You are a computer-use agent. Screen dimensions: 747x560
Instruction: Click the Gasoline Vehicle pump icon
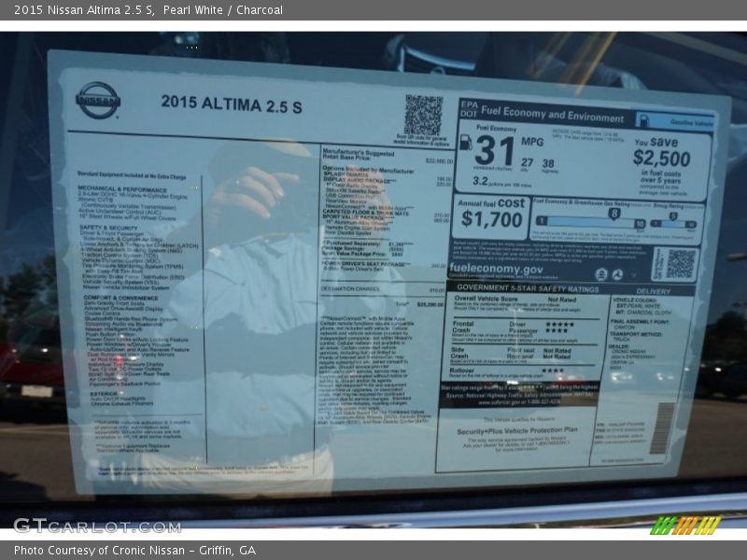pos(643,120)
